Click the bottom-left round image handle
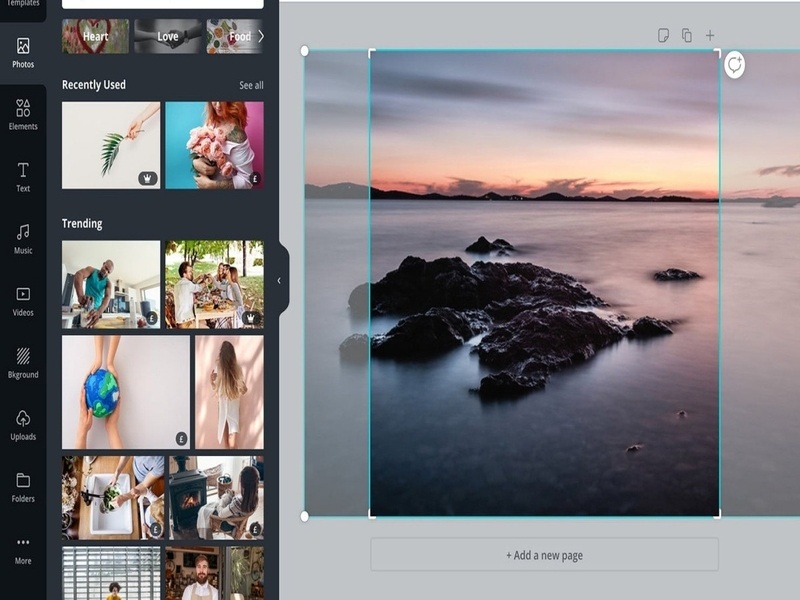800x600 pixels. (x=305, y=516)
